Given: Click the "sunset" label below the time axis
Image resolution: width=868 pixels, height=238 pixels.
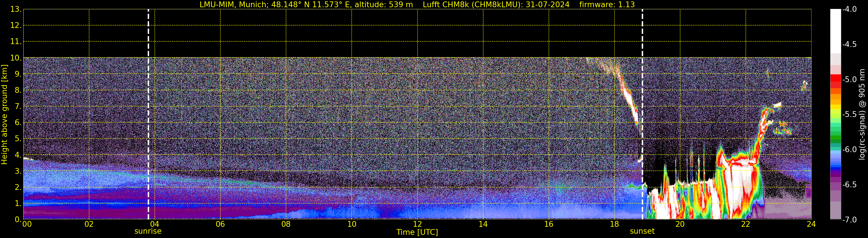Looking at the screenshot, I should click(642, 231).
